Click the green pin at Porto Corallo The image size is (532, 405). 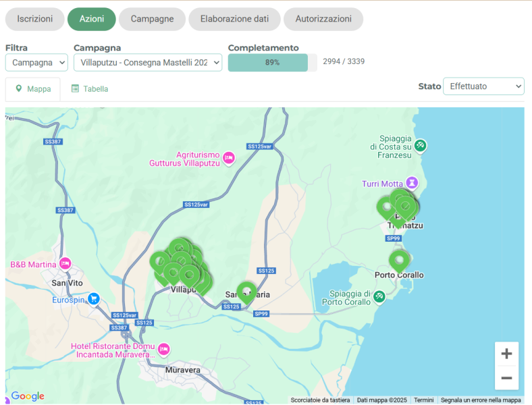pyautogui.click(x=399, y=260)
